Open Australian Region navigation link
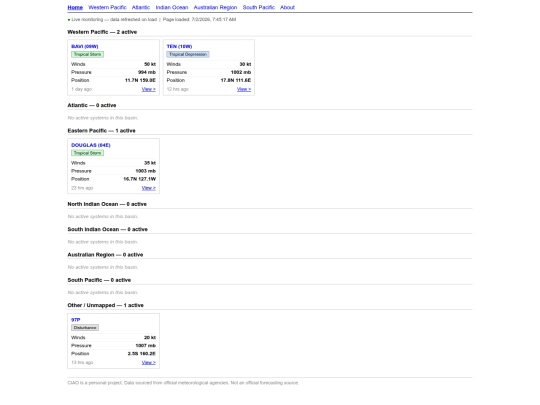The width and height of the screenshot is (540, 405). point(215,7)
